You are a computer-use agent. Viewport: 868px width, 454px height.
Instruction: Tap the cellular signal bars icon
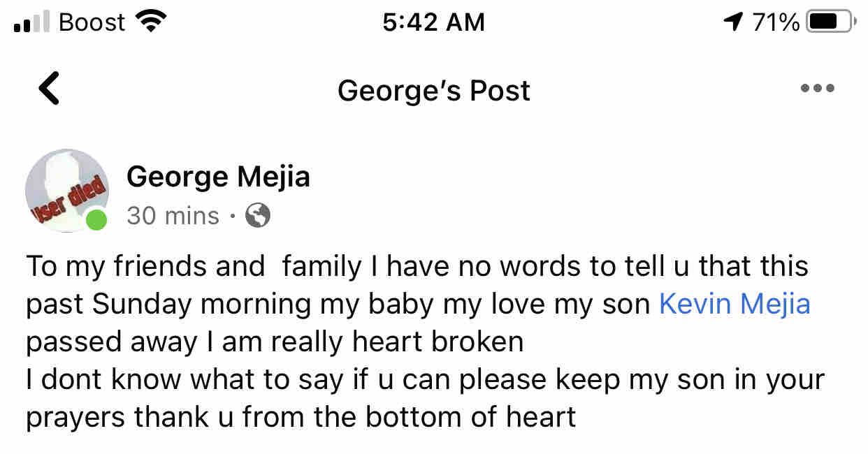click(x=32, y=22)
